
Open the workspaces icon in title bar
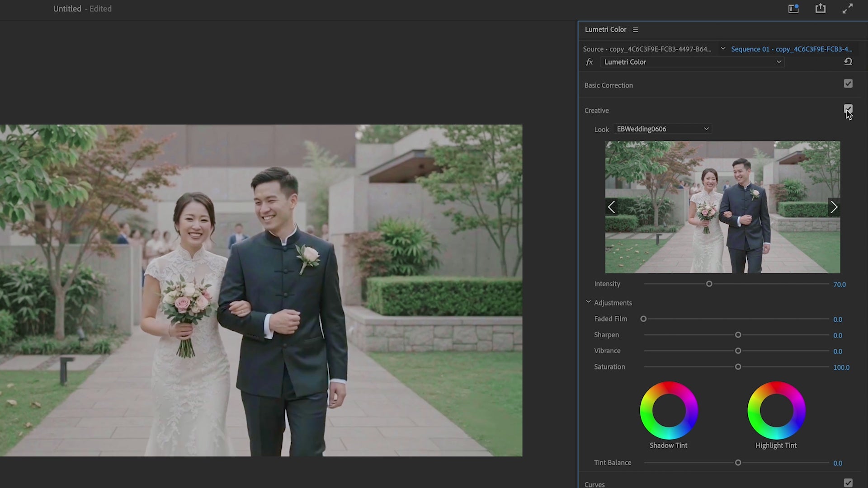[x=793, y=9]
